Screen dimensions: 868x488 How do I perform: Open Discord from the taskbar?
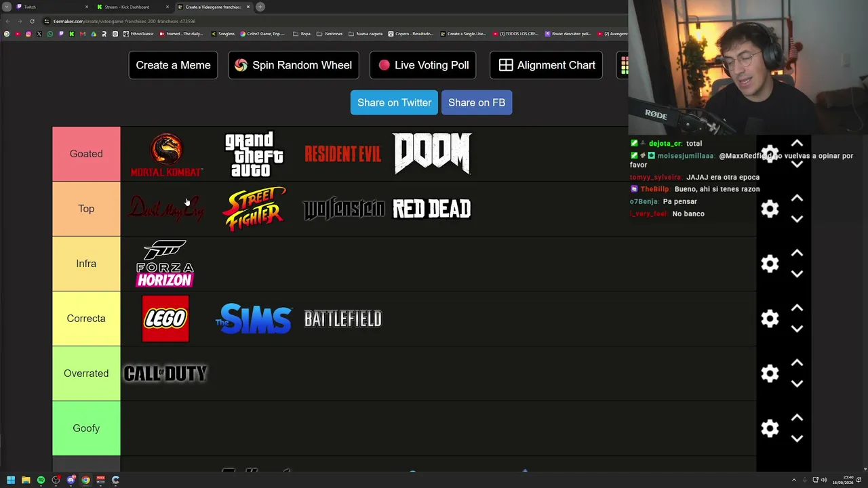(x=71, y=480)
